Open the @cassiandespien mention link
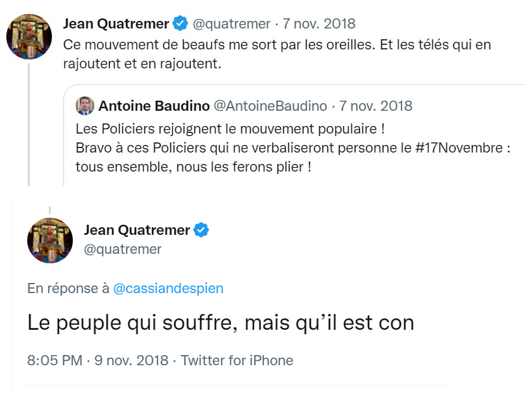532x395 pixels. click(168, 289)
